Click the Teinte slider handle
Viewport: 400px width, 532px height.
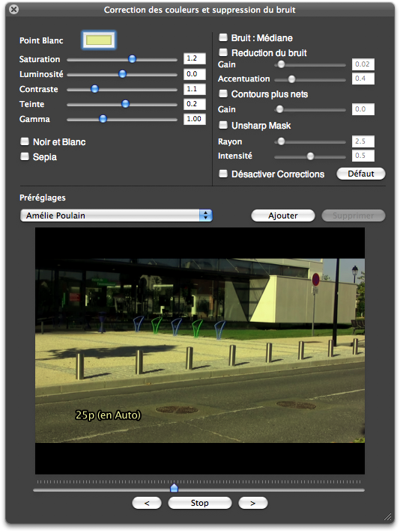click(x=125, y=104)
